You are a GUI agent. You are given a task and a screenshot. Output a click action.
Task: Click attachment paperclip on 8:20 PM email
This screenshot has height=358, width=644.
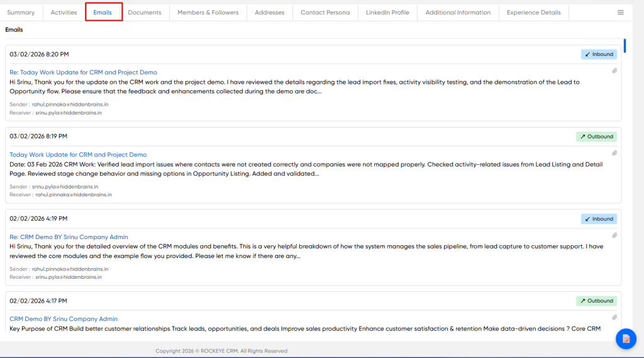pos(614,70)
